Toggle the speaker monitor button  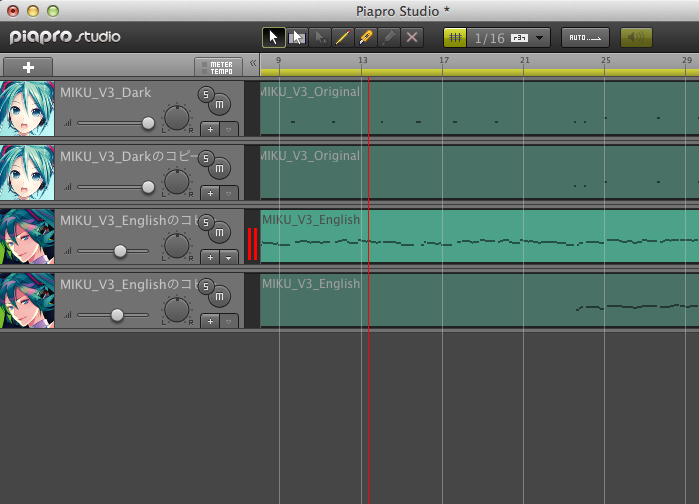click(x=636, y=37)
